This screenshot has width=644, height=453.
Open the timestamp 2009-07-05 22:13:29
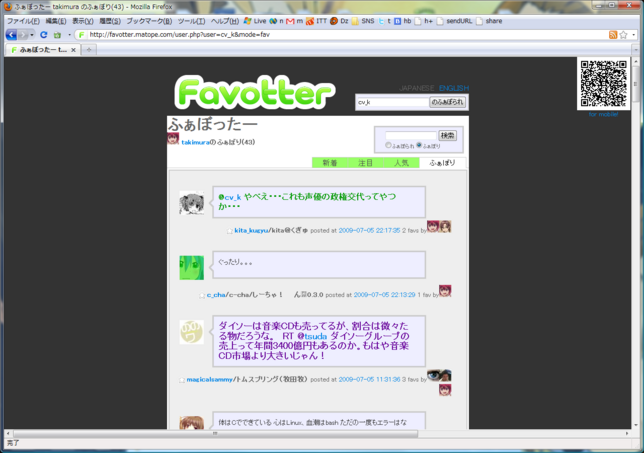(384, 295)
